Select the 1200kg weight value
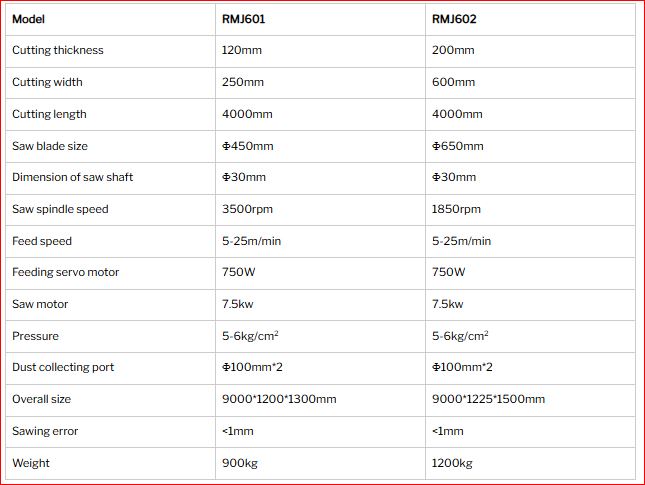Screen dimensions: 645x485 point(452,463)
